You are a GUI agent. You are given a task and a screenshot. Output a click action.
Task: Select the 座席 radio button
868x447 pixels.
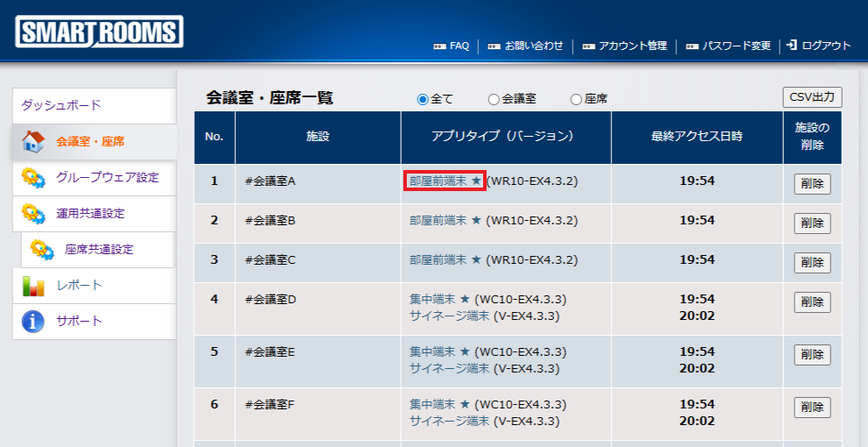pos(576,99)
